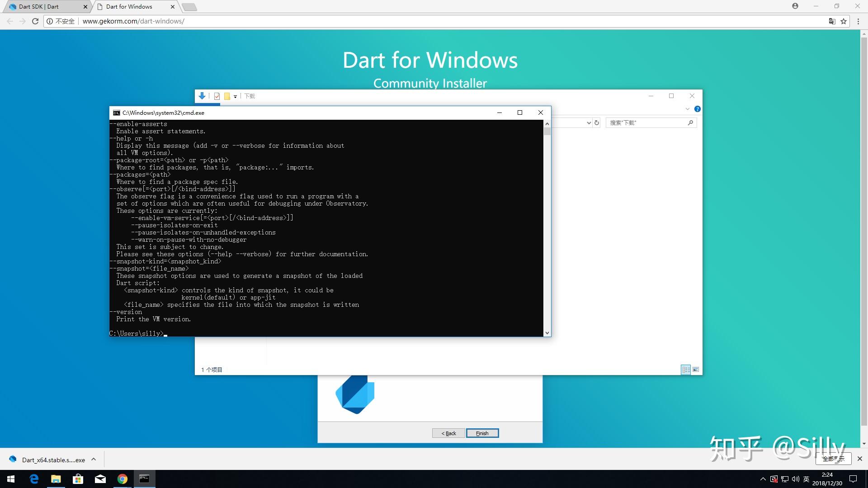Toggle the input language indicator 英
The image size is (868, 488).
[806, 479]
